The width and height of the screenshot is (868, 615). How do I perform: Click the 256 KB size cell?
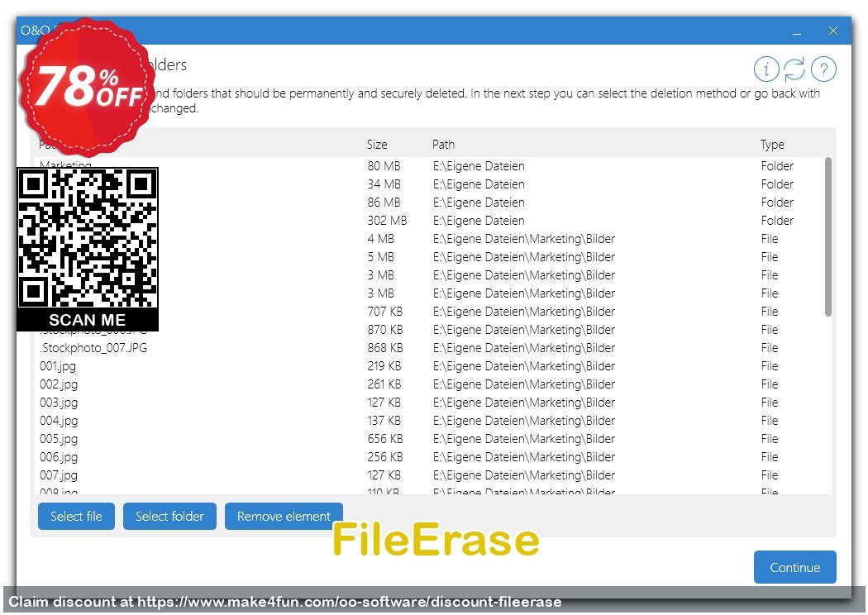point(384,457)
